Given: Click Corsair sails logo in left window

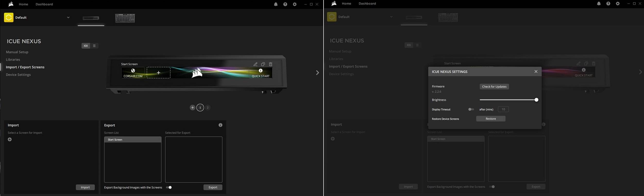Looking at the screenshot, I should tap(11, 4).
